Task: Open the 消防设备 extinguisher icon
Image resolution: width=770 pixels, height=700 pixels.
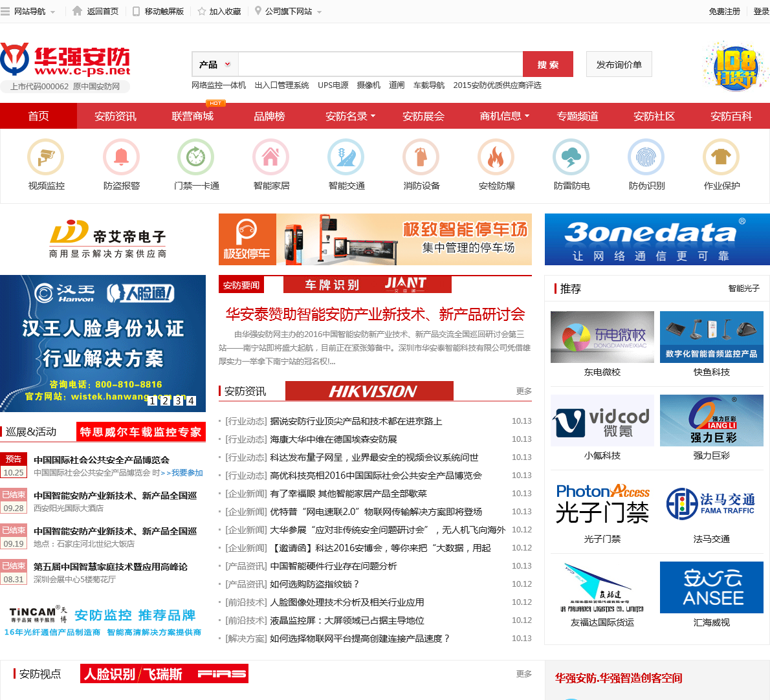Action: coord(421,157)
